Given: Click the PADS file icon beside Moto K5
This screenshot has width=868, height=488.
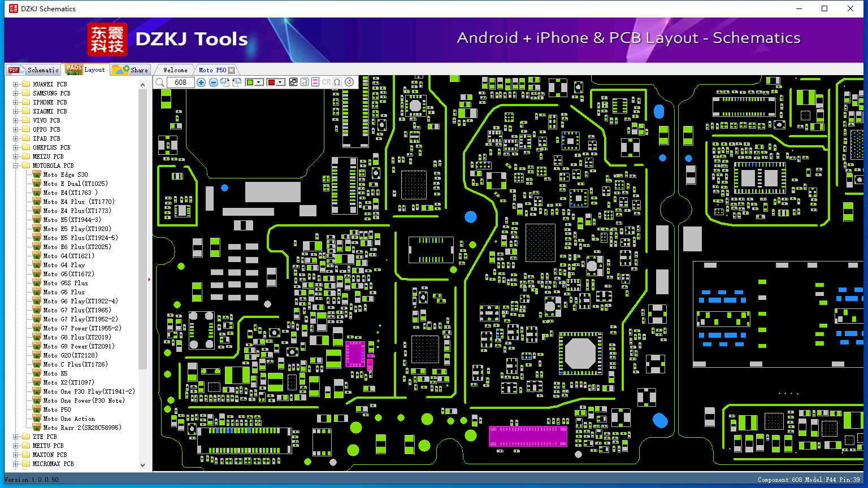Looking at the screenshot, I should 37,373.
